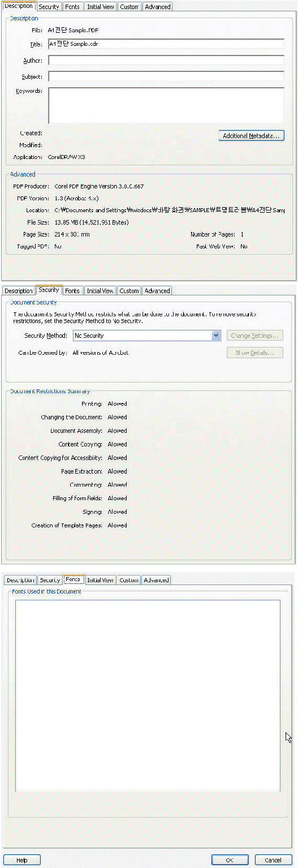Viewport: 298px width, 868px height.
Task: Open Initial View tab above the Title field
Action: tap(101, 7)
